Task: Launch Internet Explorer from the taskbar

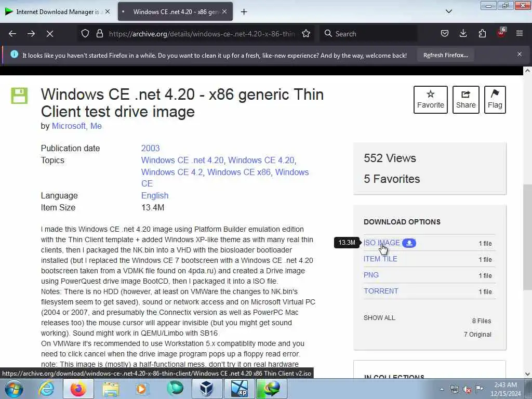Action: point(46,389)
